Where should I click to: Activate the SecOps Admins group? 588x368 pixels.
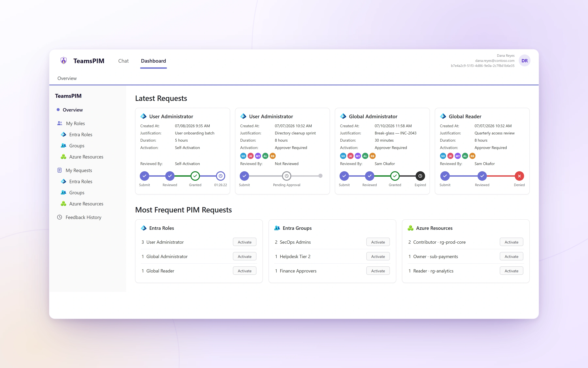pyautogui.click(x=378, y=242)
